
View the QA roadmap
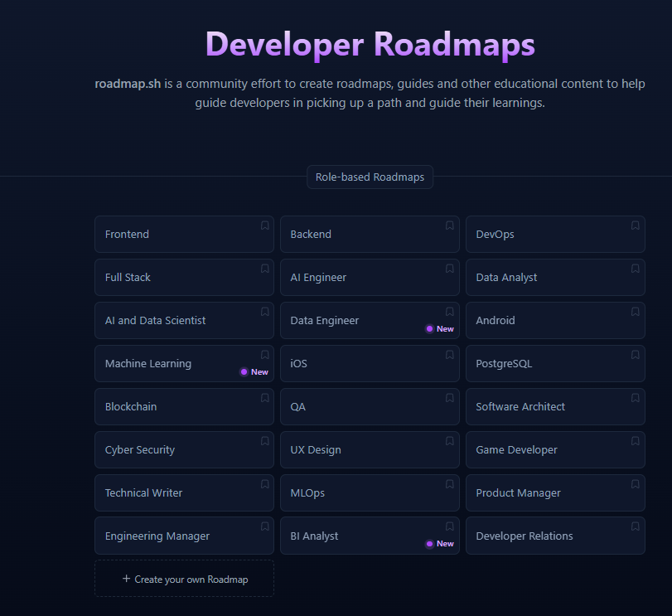click(370, 406)
